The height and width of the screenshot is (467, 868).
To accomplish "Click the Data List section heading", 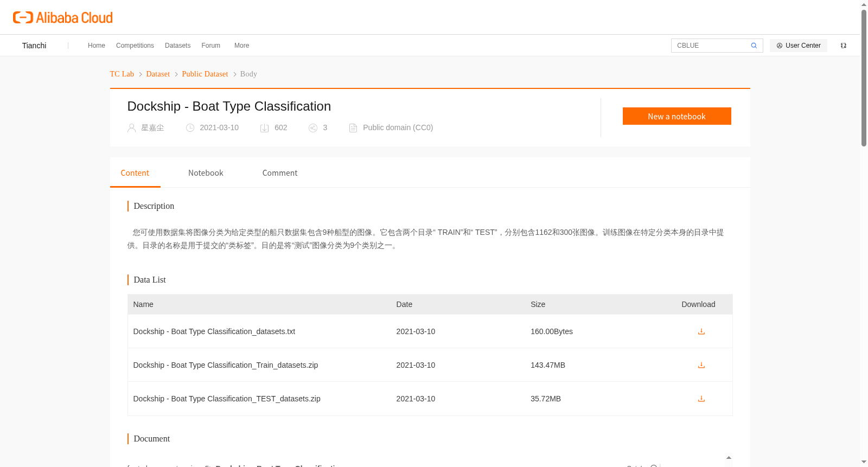I will click(150, 280).
